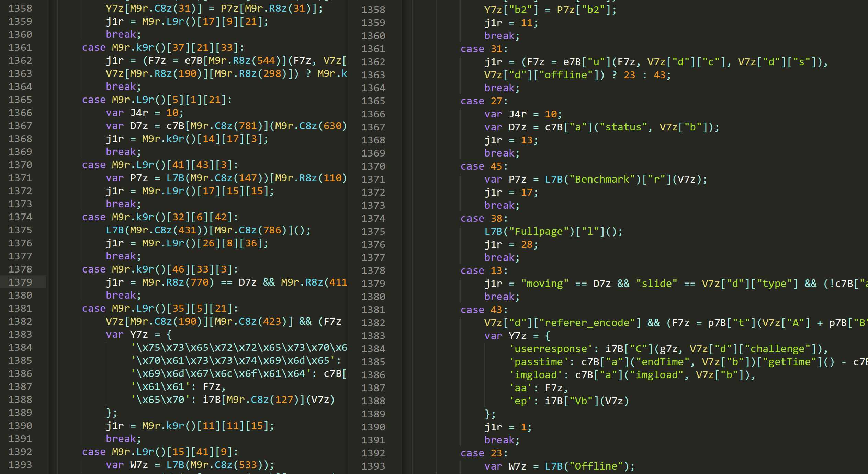The height and width of the screenshot is (474, 868).
Task: Click 'j1r = 17;' in the right pane
Action: pyautogui.click(x=511, y=192)
